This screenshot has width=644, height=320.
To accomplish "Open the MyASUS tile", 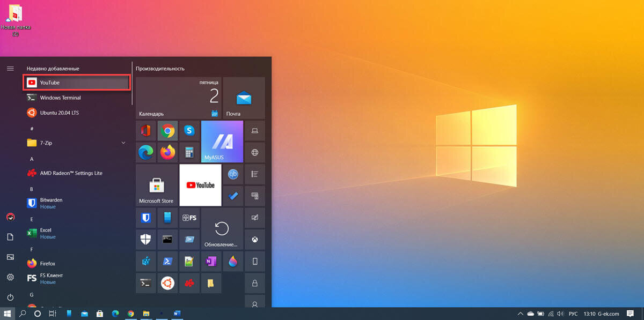I will (x=222, y=142).
